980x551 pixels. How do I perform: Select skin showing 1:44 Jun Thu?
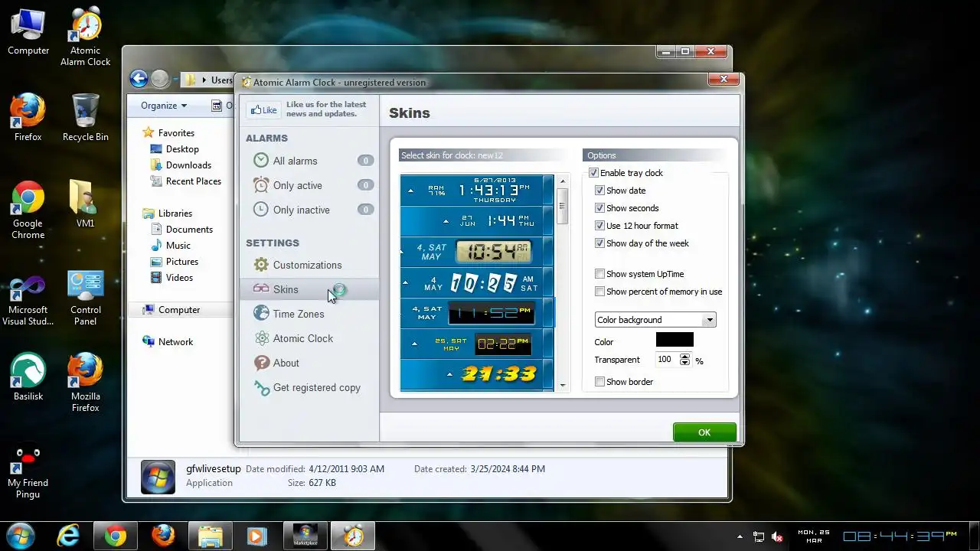click(x=476, y=220)
